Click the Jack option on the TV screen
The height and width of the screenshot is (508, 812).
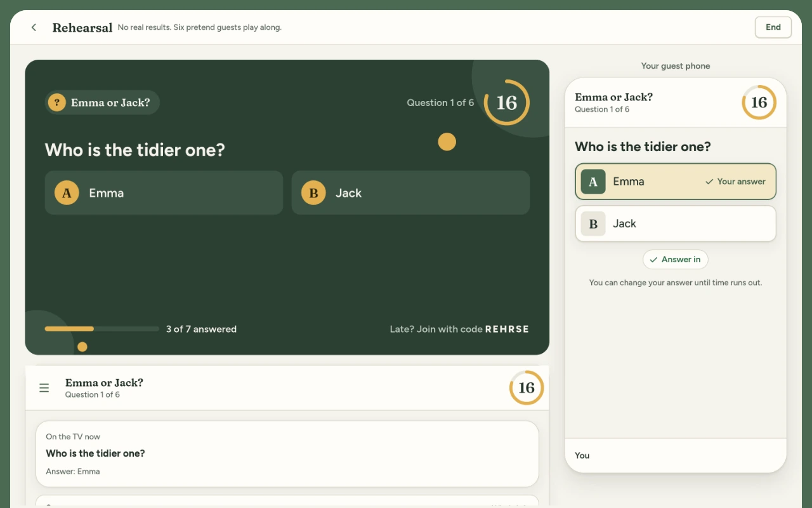pyautogui.click(x=410, y=192)
